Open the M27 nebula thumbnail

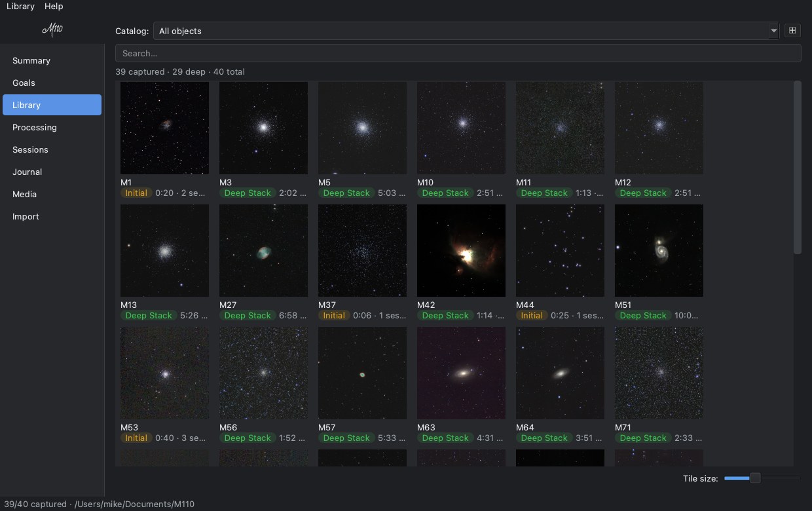coord(263,250)
